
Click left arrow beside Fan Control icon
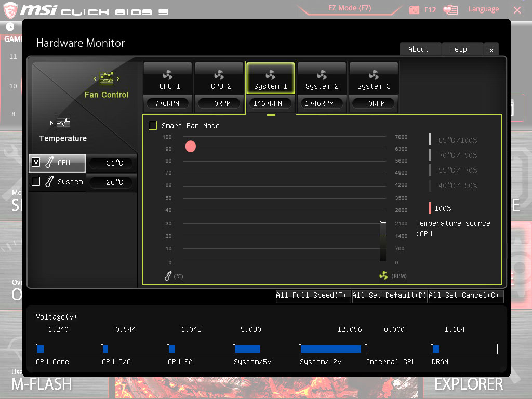coord(95,79)
